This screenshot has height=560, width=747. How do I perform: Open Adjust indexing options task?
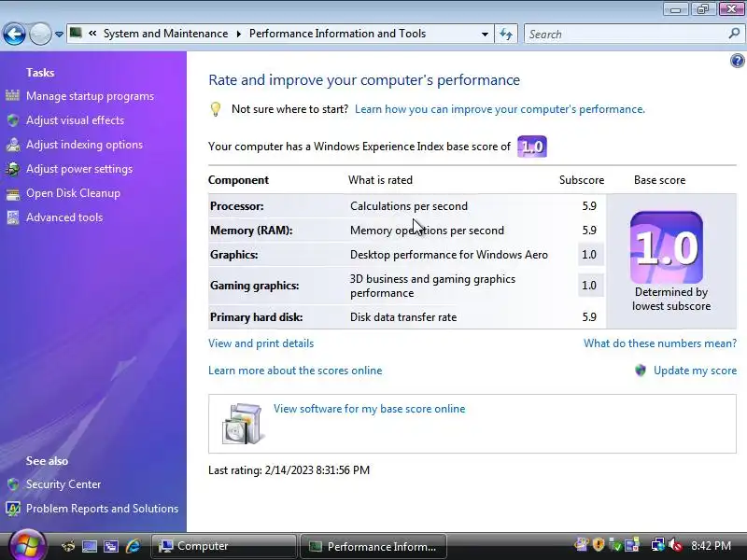pos(84,145)
